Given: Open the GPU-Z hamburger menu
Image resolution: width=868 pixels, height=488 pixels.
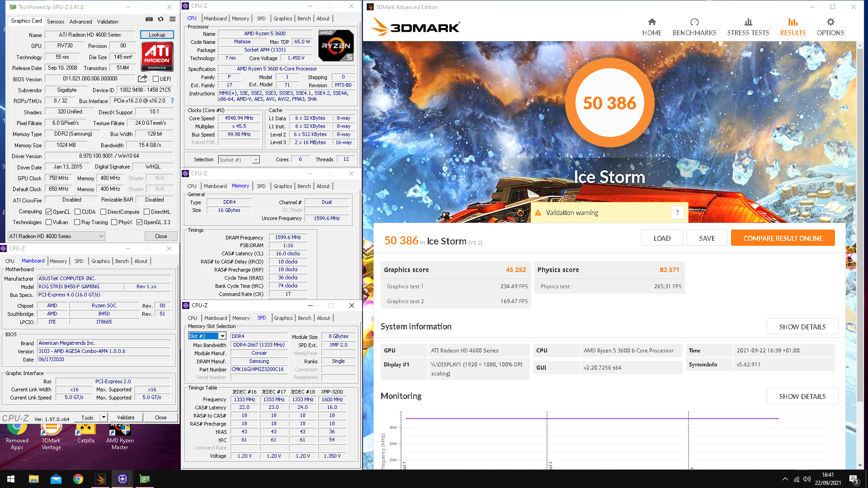Looking at the screenshot, I should (x=172, y=19).
